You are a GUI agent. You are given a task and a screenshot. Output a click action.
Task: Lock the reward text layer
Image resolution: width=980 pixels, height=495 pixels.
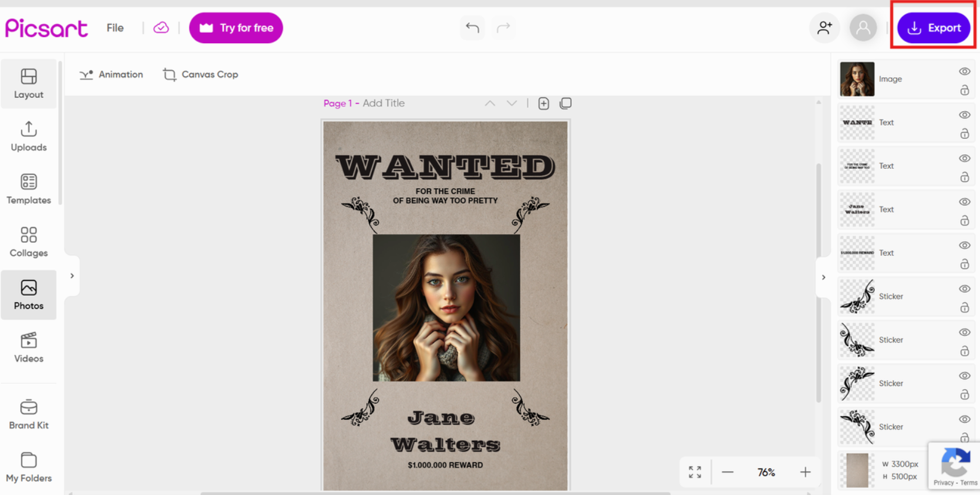pos(965,264)
